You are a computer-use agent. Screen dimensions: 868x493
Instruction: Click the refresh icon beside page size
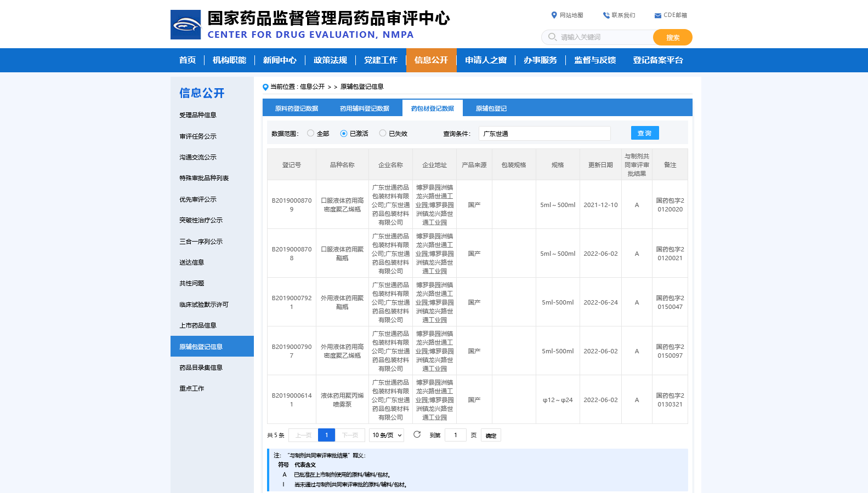417,434
